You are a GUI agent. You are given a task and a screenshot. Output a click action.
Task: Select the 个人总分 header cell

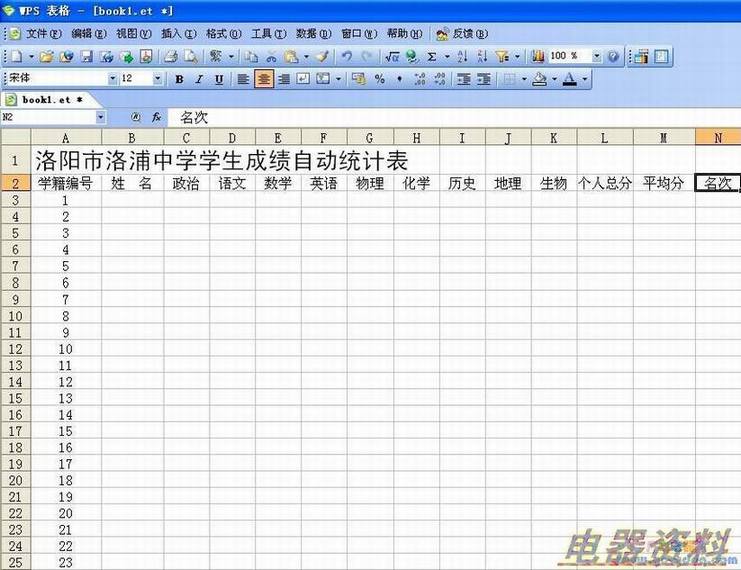click(x=605, y=183)
